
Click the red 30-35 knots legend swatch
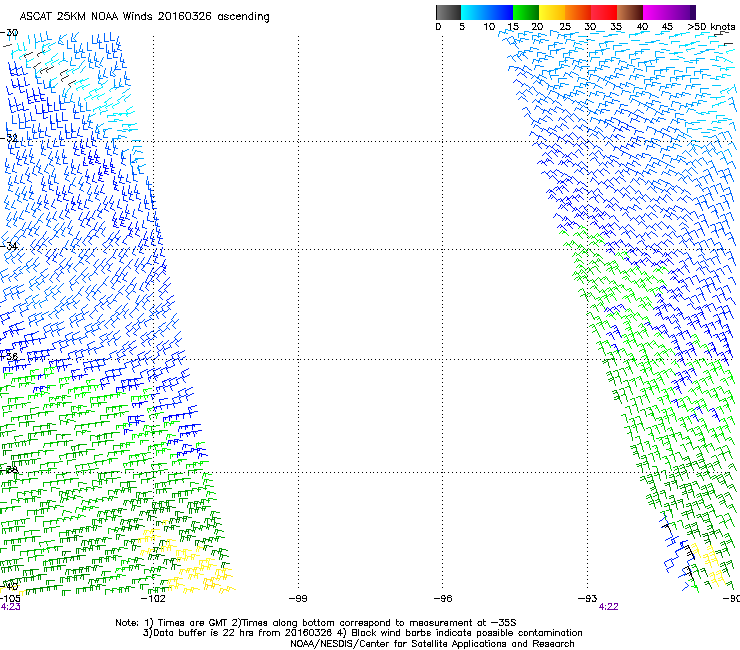[x=604, y=12]
